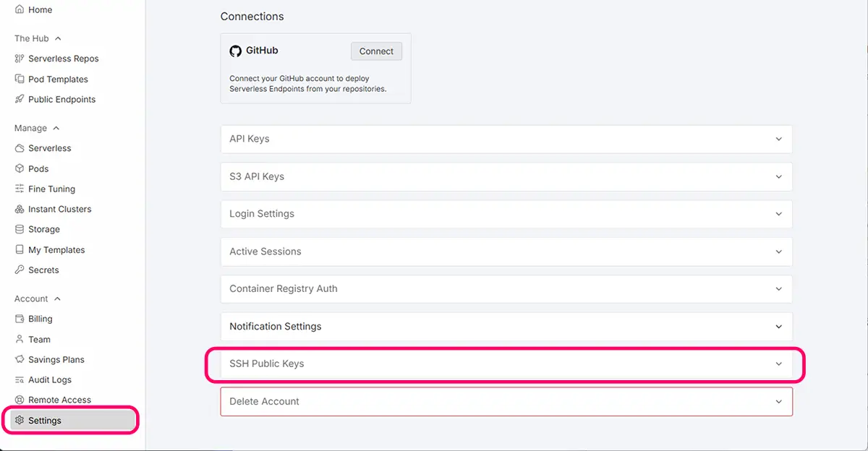
Task: Click the Pods cube icon
Action: (x=20, y=168)
